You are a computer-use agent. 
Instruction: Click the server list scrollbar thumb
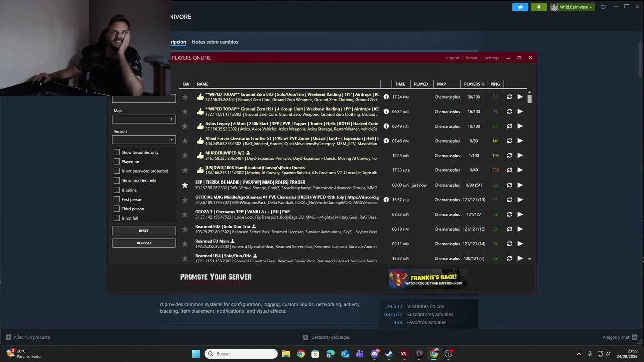pyautogui.click(x=529, y=98)
